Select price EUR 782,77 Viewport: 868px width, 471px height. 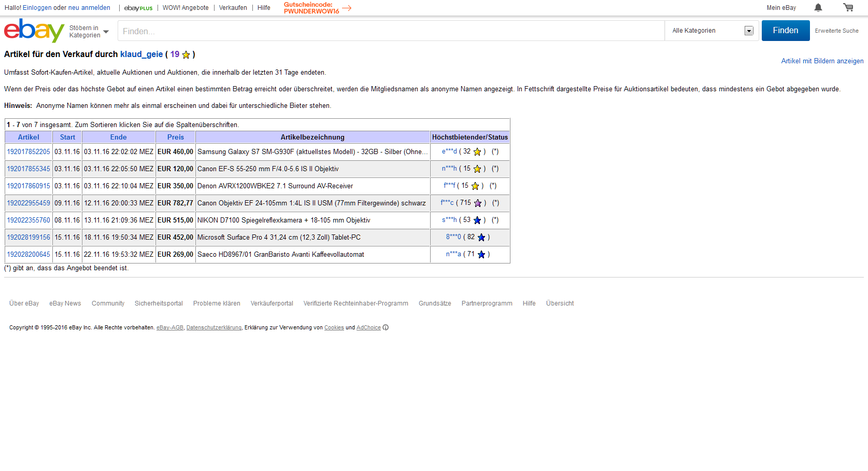click(175, 203)
